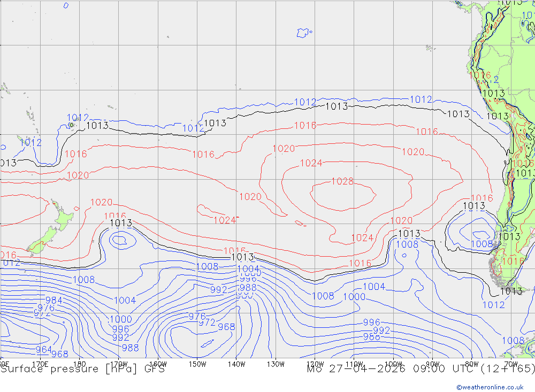The width and height of the screenshot is (535, 392).
Task: Click the 1008 label inside the low off Chile
Action: 482,244
